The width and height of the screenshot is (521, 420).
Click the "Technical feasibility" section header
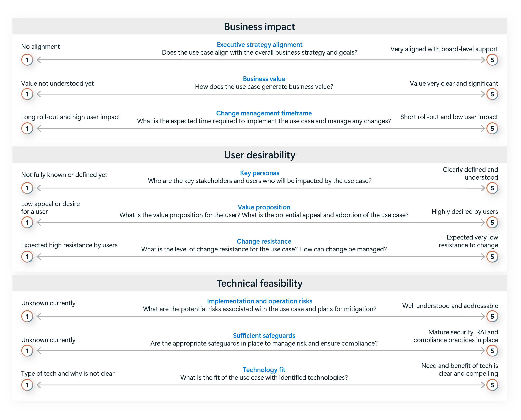tap(260, 283)
